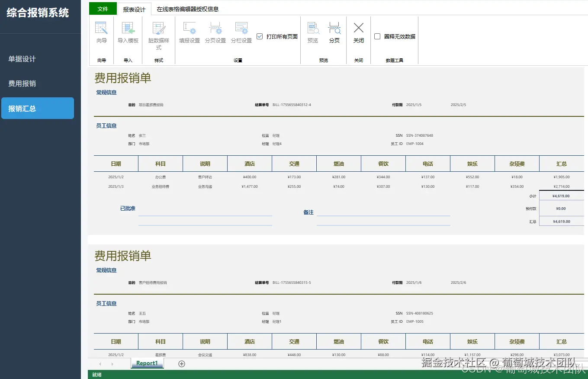Click the 业务招待费 subject cell
Viewport: 588px width, 379px height.
click(x=161, y=186)
